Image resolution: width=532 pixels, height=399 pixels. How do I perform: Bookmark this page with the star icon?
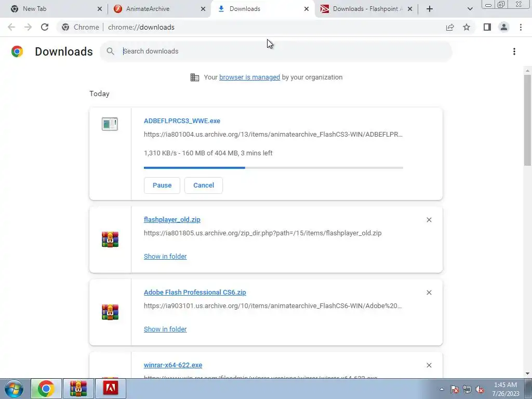pos(467,27)
